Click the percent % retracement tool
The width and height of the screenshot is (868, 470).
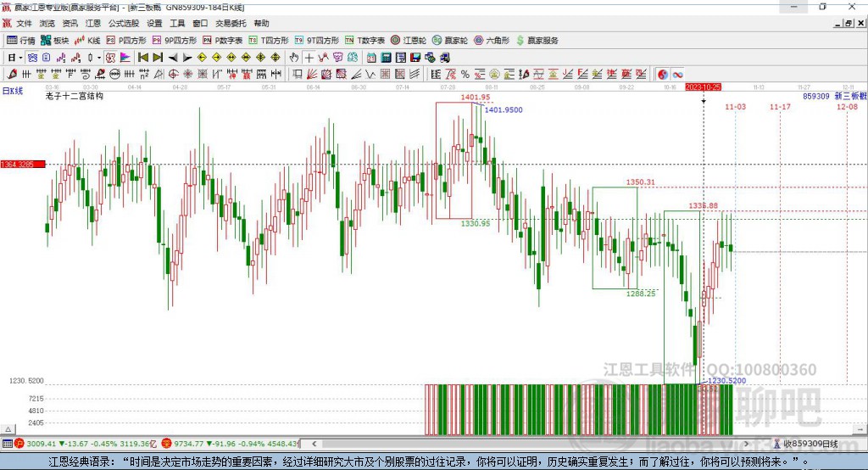pos(465,75)
